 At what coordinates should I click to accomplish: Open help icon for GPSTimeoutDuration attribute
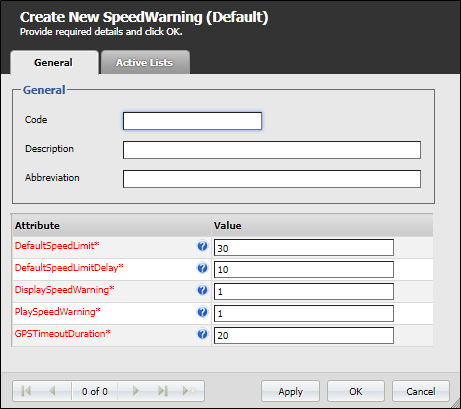click(x=202, y=334)
